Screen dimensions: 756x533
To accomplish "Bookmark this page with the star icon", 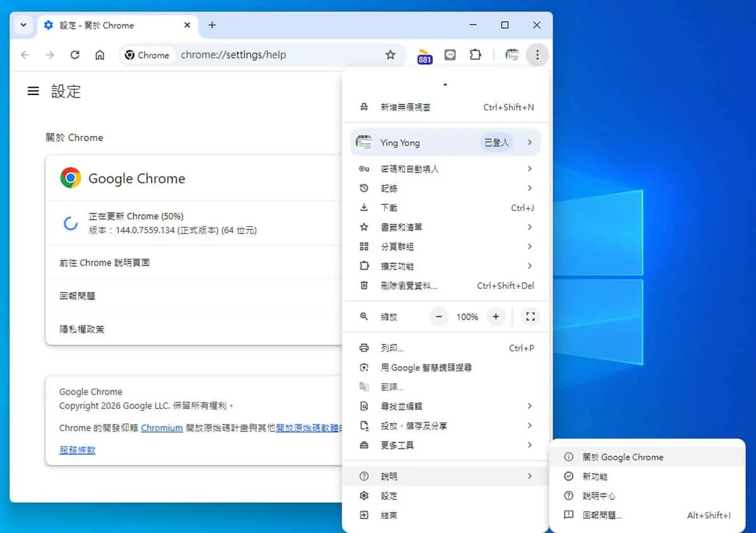I will [x=391, y=55].
